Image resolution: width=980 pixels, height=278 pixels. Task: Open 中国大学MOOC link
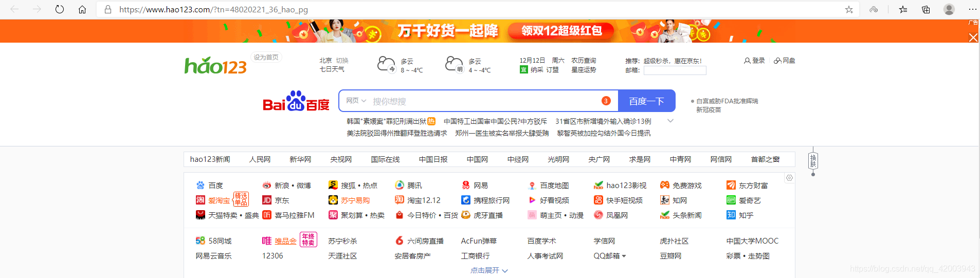tap(752, 241)
